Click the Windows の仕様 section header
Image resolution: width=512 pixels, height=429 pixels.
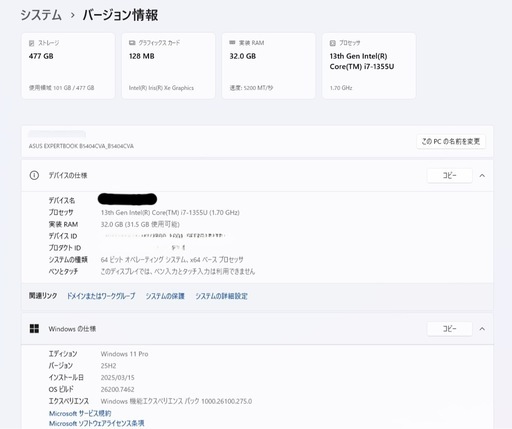pyautogui.click(x=257, y=329)
